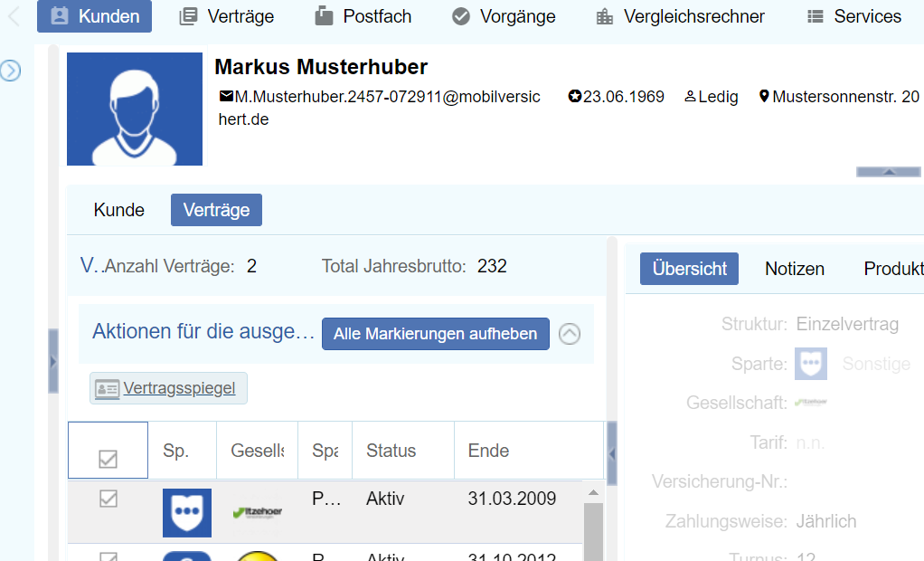Click the customer avatar profile picture
924x561 pixels.
tap(135, 109)
